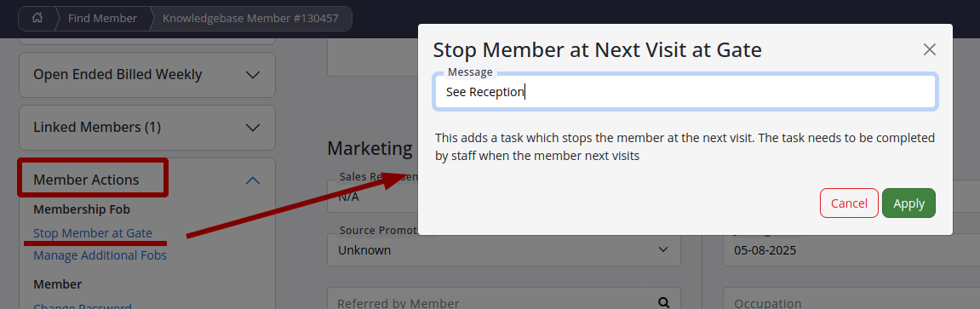The image size is (980, 309).
Task: Apply the stop member message
Action: tap(908, 203)
